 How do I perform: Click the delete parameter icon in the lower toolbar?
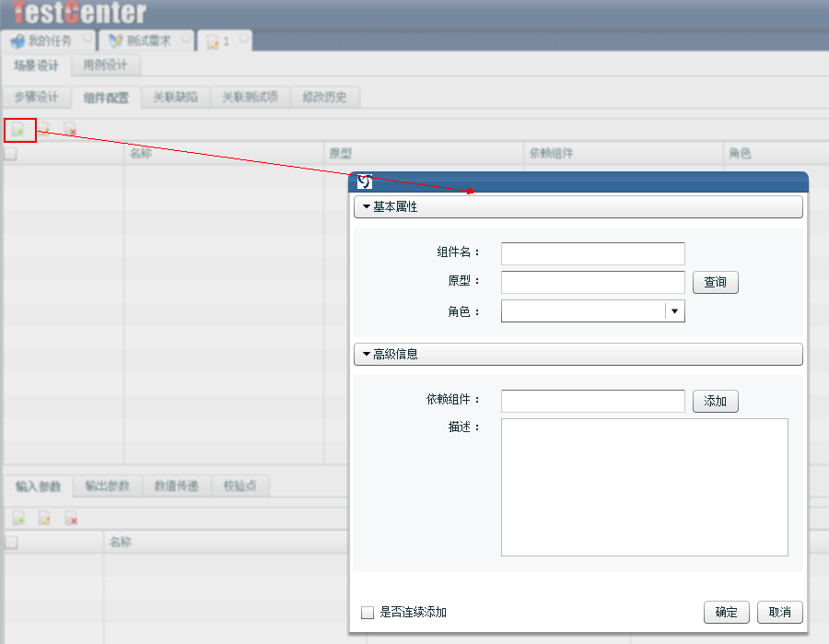tap(71, 520)
